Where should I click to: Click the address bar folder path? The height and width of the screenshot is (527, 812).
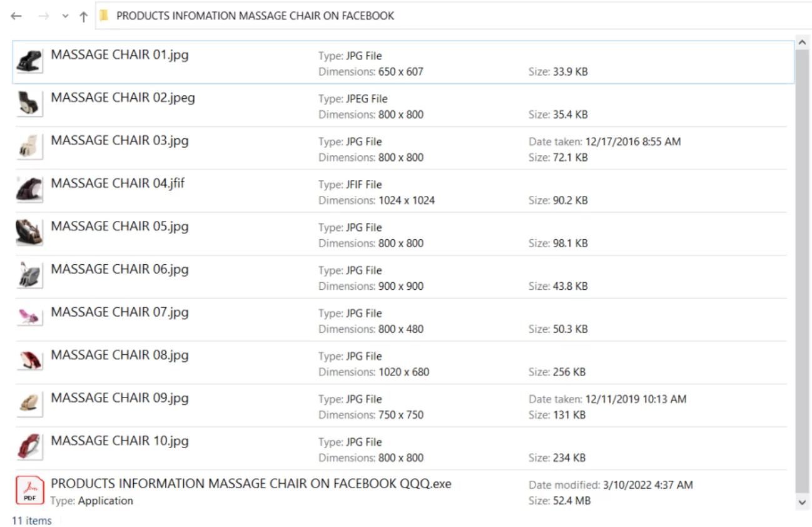[x=255, y=16]
